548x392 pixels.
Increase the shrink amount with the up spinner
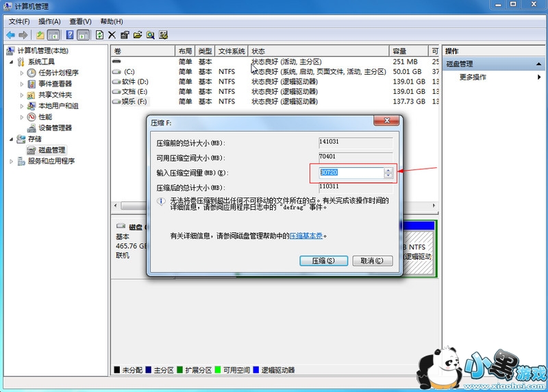[x=388, y=170]
